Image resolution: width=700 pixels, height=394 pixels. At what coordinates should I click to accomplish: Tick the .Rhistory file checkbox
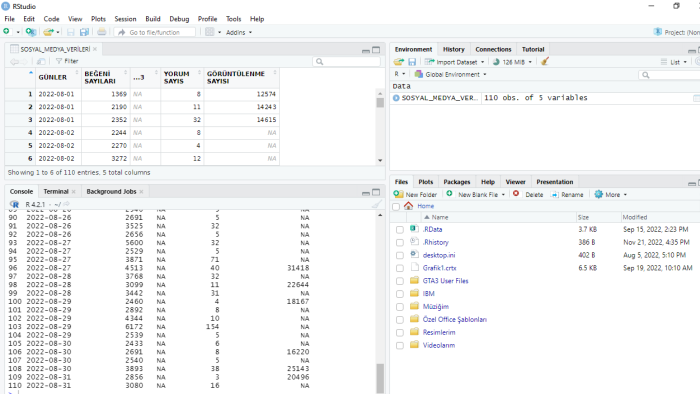(x=400, y=242)
